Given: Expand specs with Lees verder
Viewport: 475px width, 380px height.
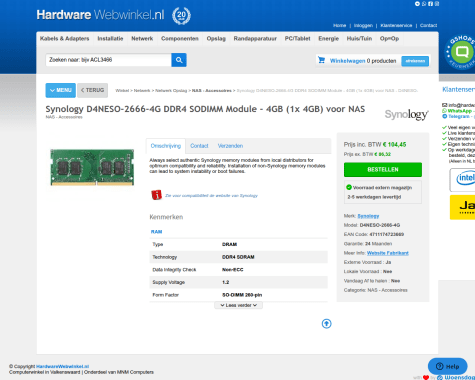Looking at the screenshot, I should coord(238,305).
